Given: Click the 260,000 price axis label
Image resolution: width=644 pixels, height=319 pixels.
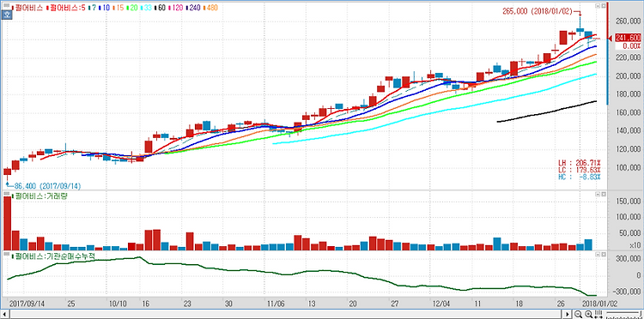Looking at the screenshot, I should [629, 21].
